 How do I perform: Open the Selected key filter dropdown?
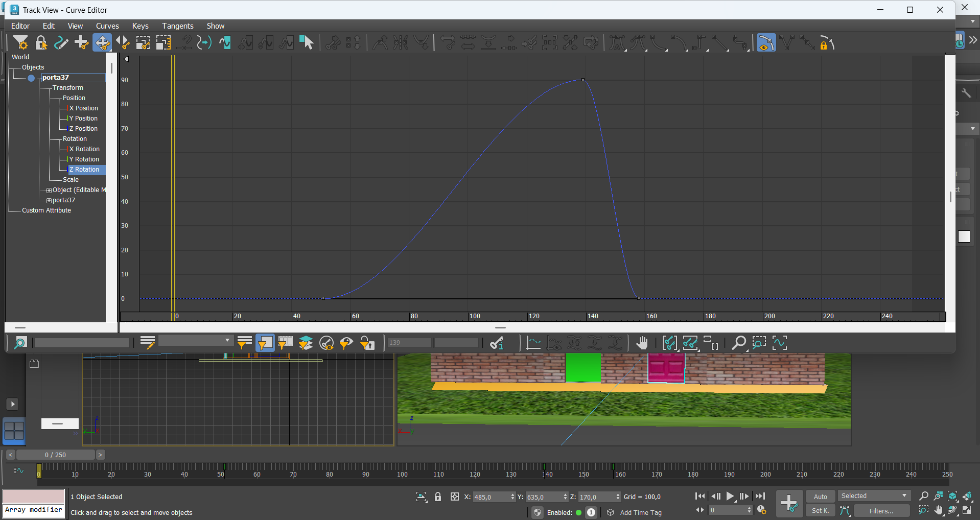coord(874,496)
